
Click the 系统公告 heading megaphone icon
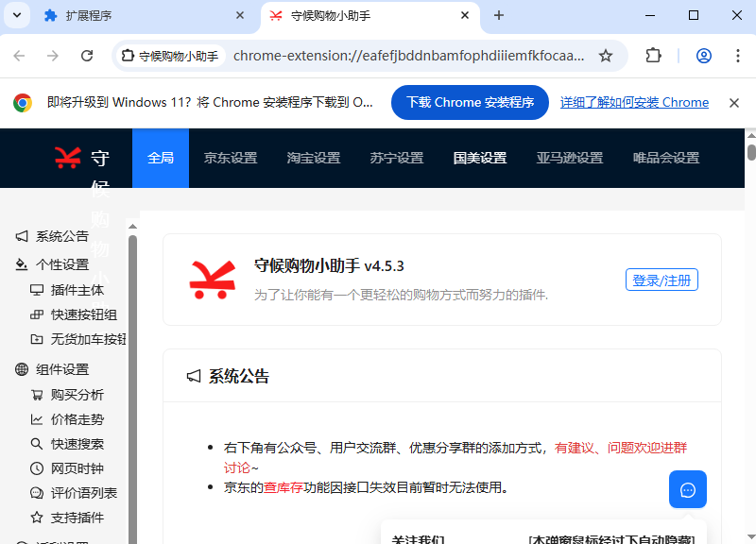pyautogui.click(x=194, y=376)
